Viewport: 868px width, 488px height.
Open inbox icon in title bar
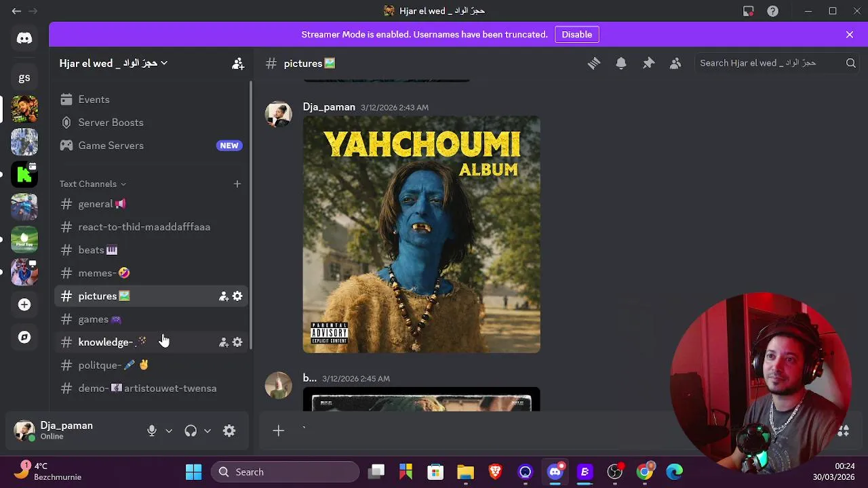pos(748,11)
